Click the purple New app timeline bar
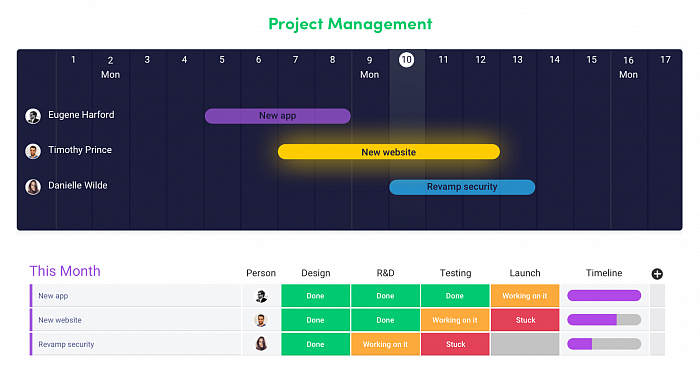Screen dimensions: 700x387 (x=278, y=116)
